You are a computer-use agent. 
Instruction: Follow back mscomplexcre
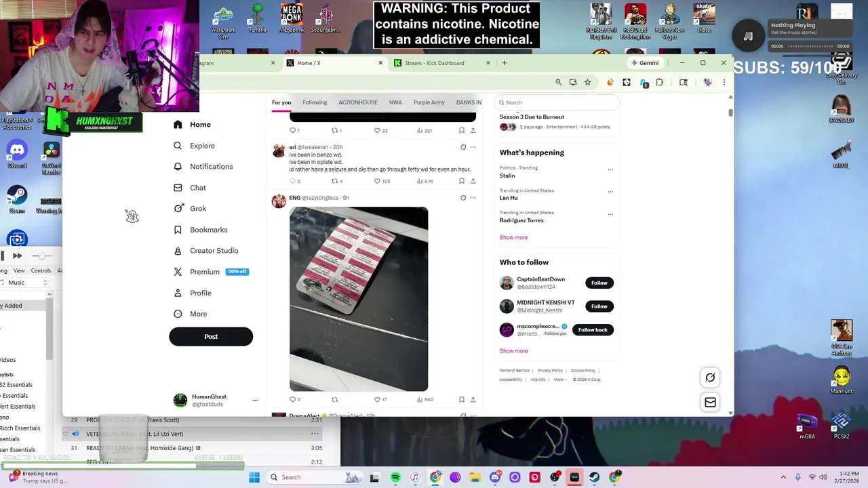(x=593, y=330)
